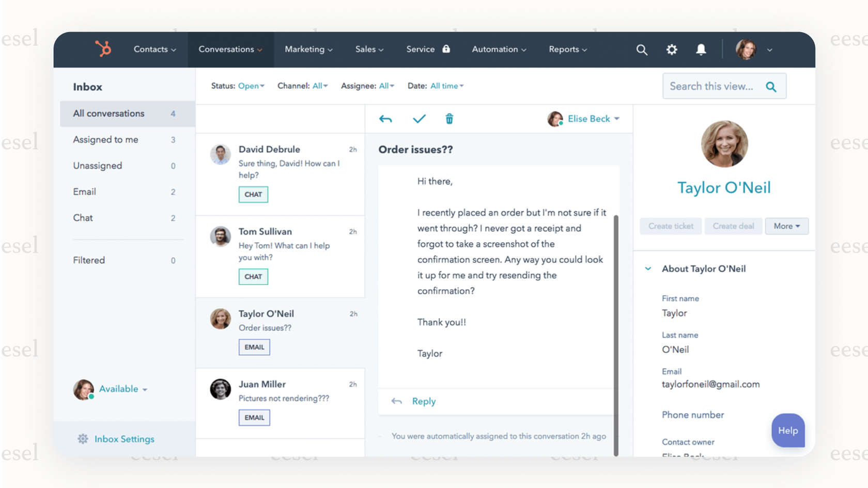Open the notifications bell
Image resolution: width=868 pixels, height=488 pixels.
tap(701, 50)
